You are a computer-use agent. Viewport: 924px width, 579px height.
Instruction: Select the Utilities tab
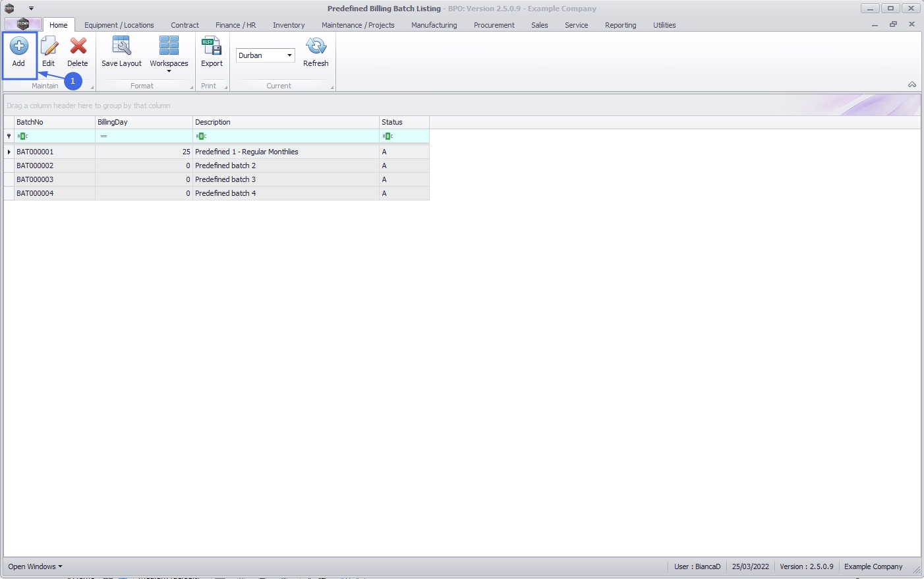(x=664, y=25)
